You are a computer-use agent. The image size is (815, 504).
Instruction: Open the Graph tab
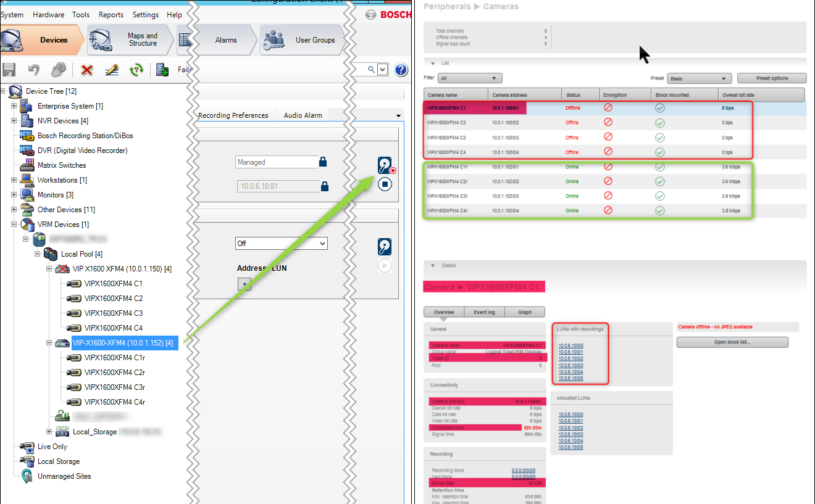pos(525,312)
